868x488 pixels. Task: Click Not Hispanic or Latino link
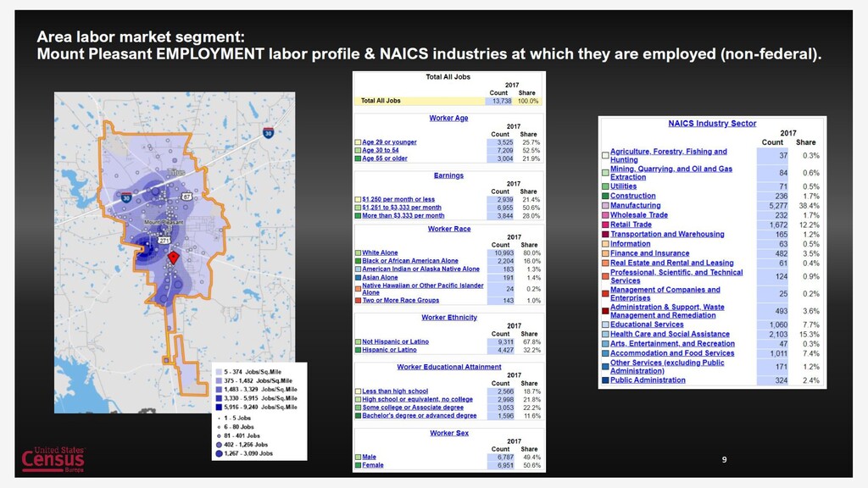pos(395,341)
